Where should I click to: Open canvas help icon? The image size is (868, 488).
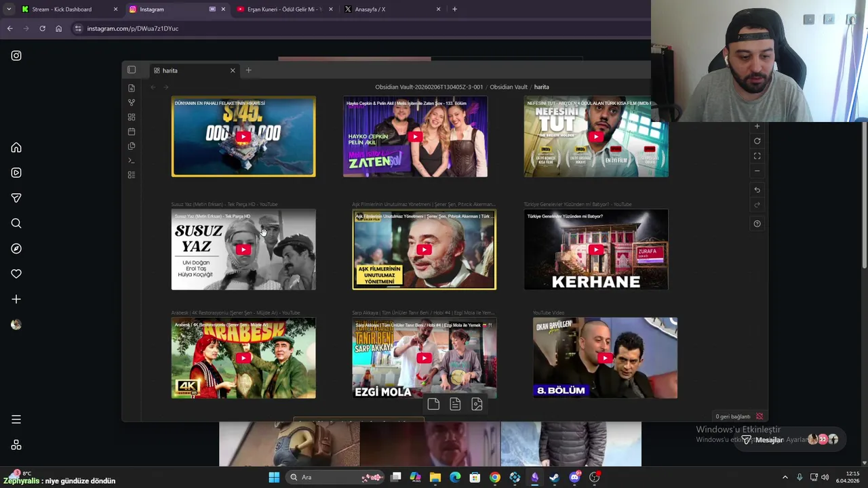point(757,224)
